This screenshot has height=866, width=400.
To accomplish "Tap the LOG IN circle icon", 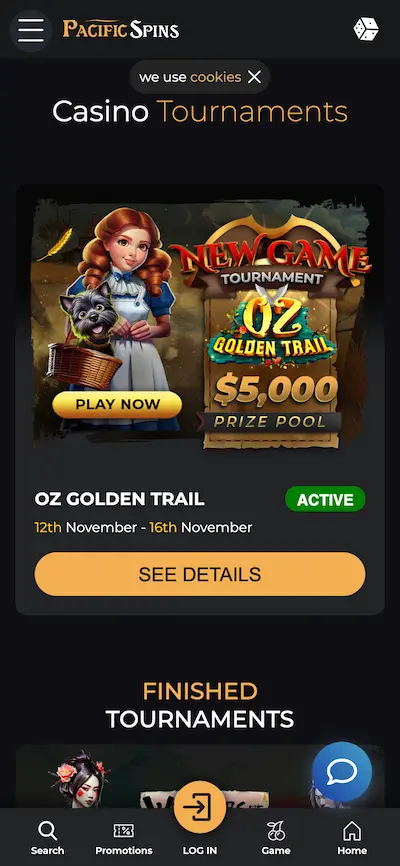I will click(x=199, y=807).
